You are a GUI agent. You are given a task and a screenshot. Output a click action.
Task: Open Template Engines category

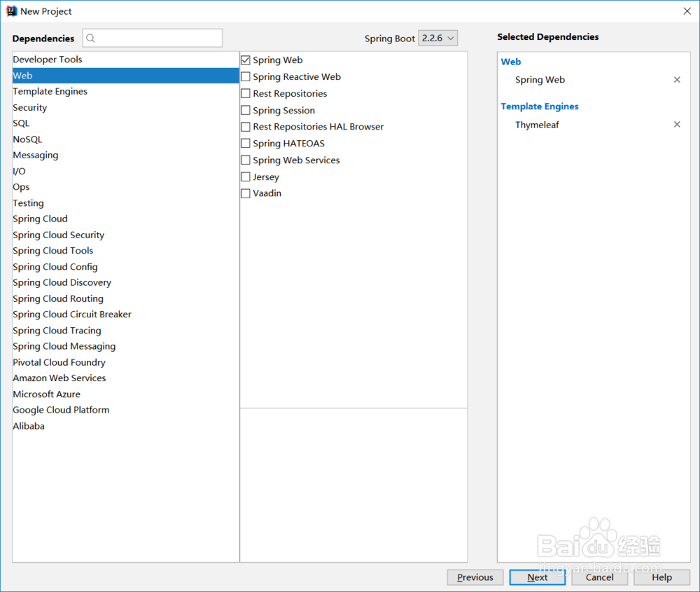(x=126, y=92)
